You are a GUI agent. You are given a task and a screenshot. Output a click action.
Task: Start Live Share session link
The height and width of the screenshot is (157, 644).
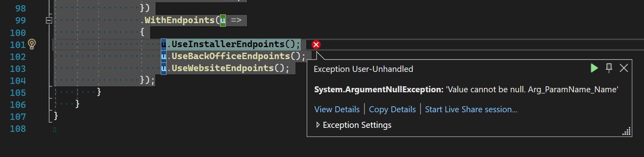click(471, 109)
